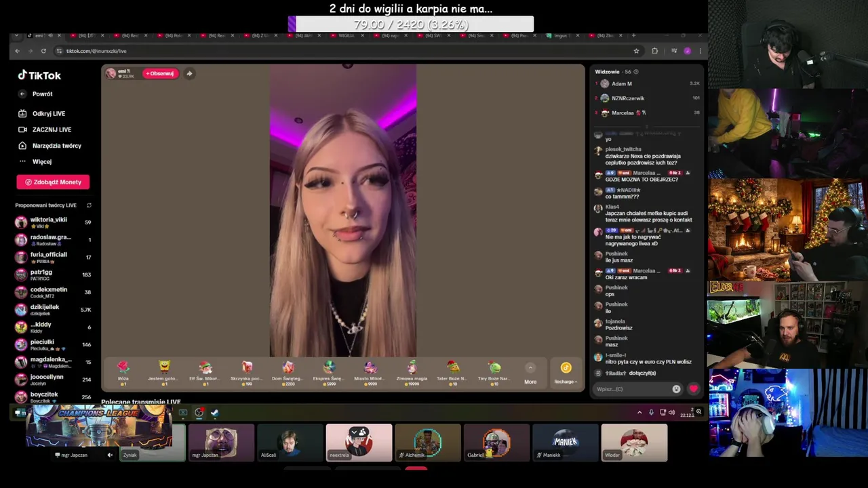Screen dimensions: 868x488
Task: Open jooocellynn suggested live stream
Action: pyautogui.click(x=53, y=380)
